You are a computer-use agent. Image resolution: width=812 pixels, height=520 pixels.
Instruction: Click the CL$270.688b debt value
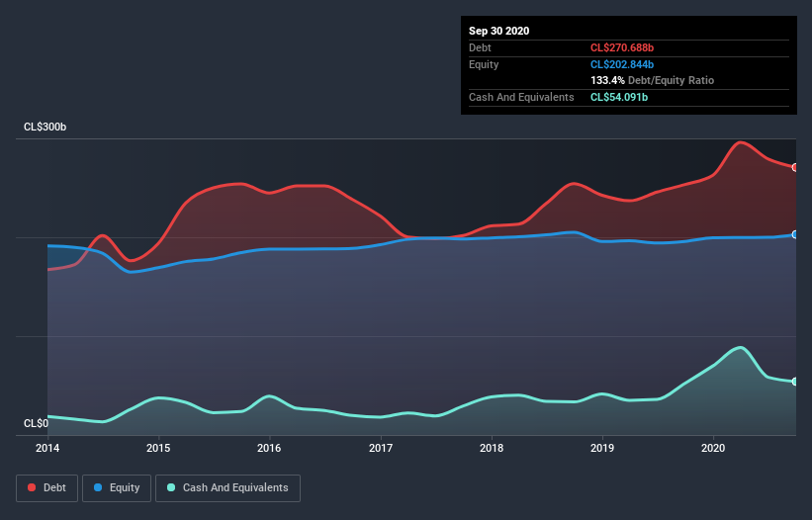[622, 48]
